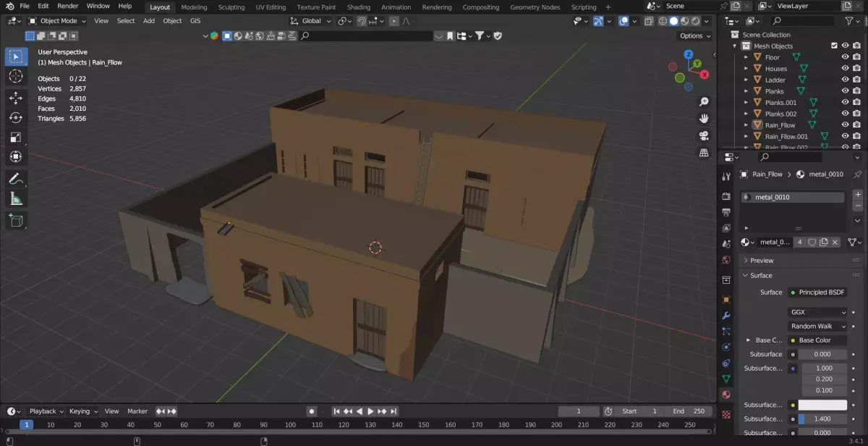The width and height of the screenshot is (868, 446).
Task: Add a material slot with plus button
Action: (858, 195)
